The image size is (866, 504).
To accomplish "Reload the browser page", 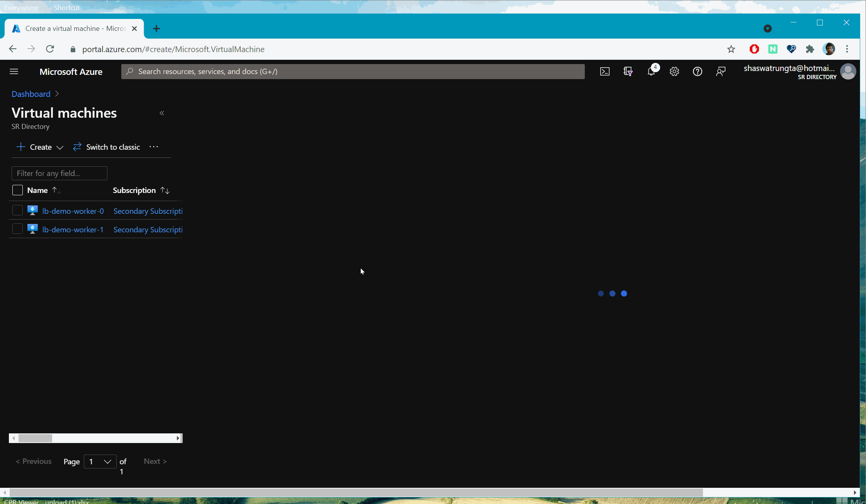I will (50, 49).
